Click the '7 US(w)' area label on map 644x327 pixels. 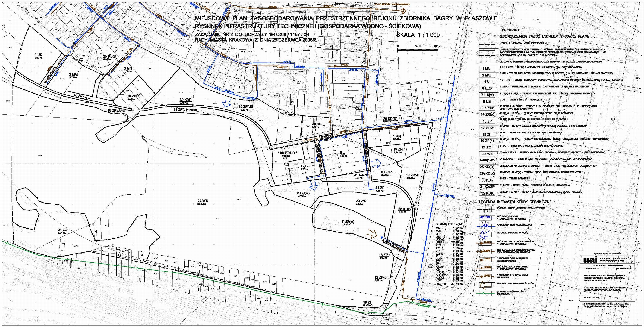pyautogui.click(x=348, y=222)
